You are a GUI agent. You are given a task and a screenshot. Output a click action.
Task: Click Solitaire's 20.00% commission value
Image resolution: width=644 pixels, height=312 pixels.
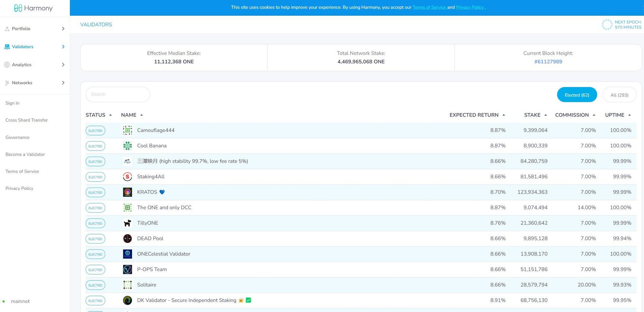pyautogui.click(x=586, y=285)
